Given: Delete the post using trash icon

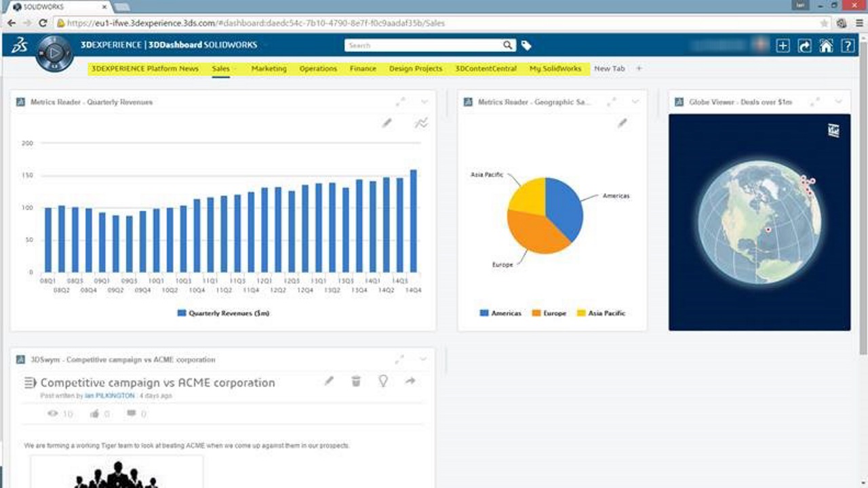Looking at the screenshot, I should click(x=356, y=382).
